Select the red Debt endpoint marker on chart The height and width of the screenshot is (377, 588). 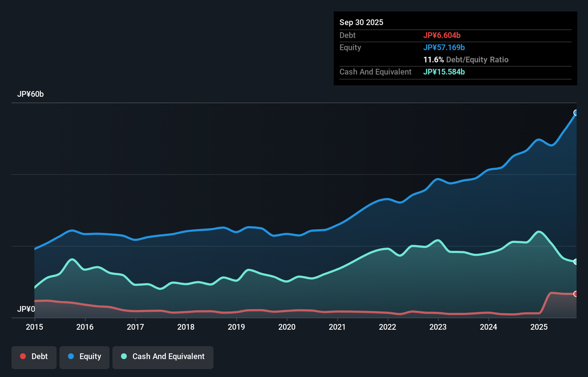(576, 294)
